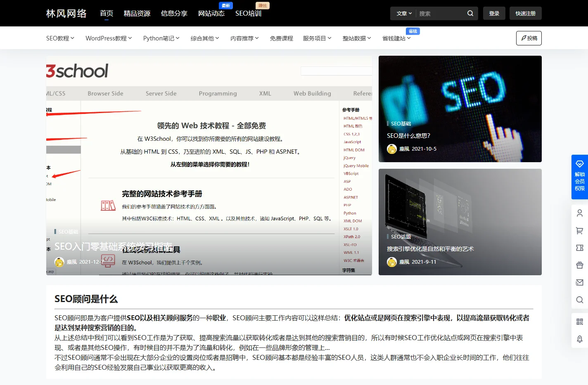Open the notification bell sidebar icon
The width and height of the screenshot is (588, 385).
point(580,339)
